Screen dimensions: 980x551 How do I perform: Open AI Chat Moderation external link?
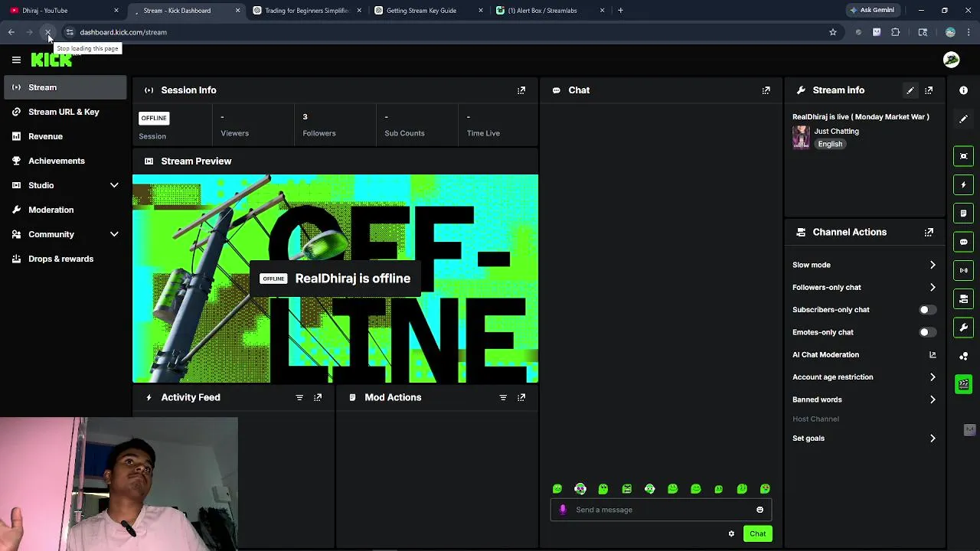pyautogui.click(x=933, y=354)
